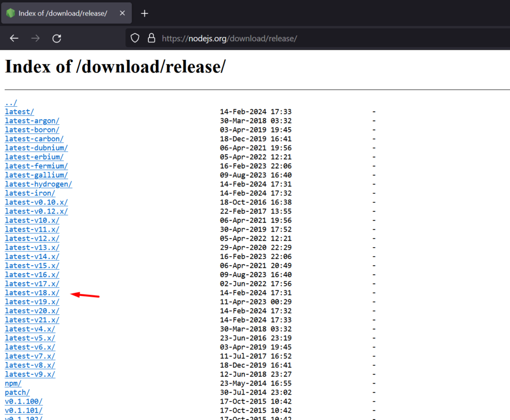Open the latest-boron/ link
510x420 pixels.
[x=32, y=130]
